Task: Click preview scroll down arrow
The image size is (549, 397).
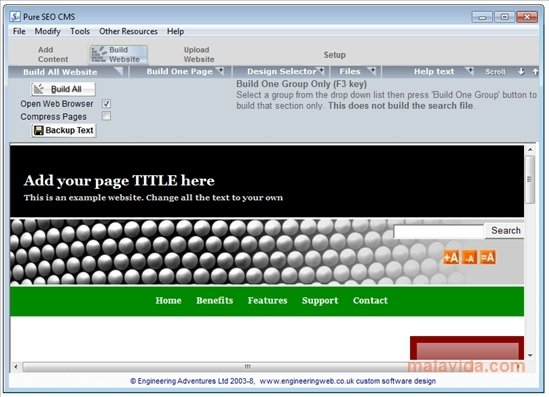Action: coord(530,355)
